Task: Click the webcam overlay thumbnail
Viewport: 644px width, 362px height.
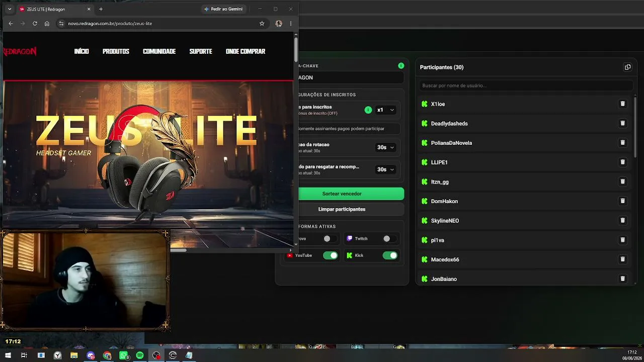Action: click(85, 281)
